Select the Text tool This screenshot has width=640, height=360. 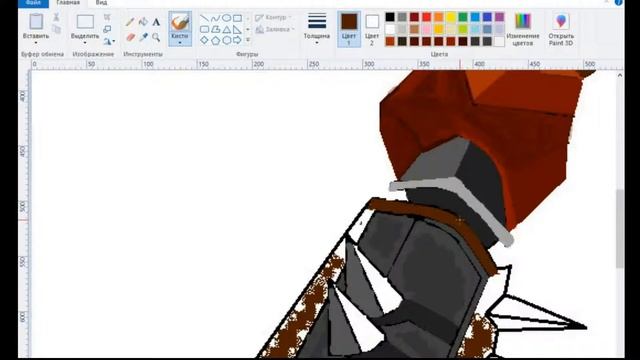156,22
